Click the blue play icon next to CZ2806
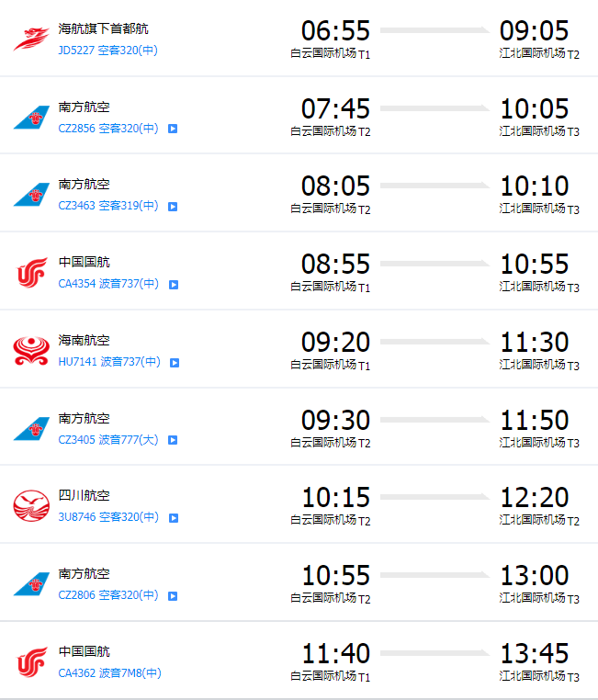The width and height of the screenshot is (598, 700). 173,596
